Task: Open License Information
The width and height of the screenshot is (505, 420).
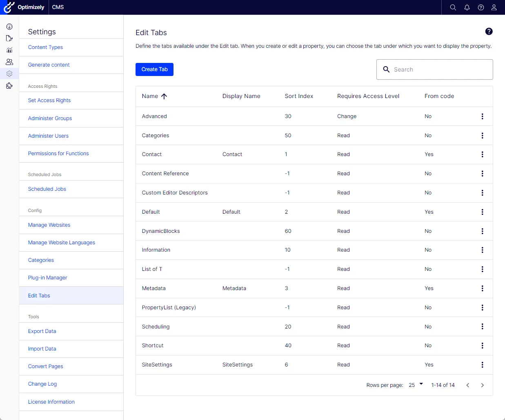Action: (x=51, y=402)
